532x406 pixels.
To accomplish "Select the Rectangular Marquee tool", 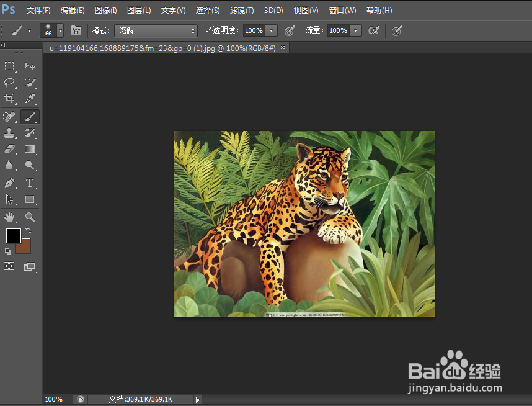I will pos(9,66).
